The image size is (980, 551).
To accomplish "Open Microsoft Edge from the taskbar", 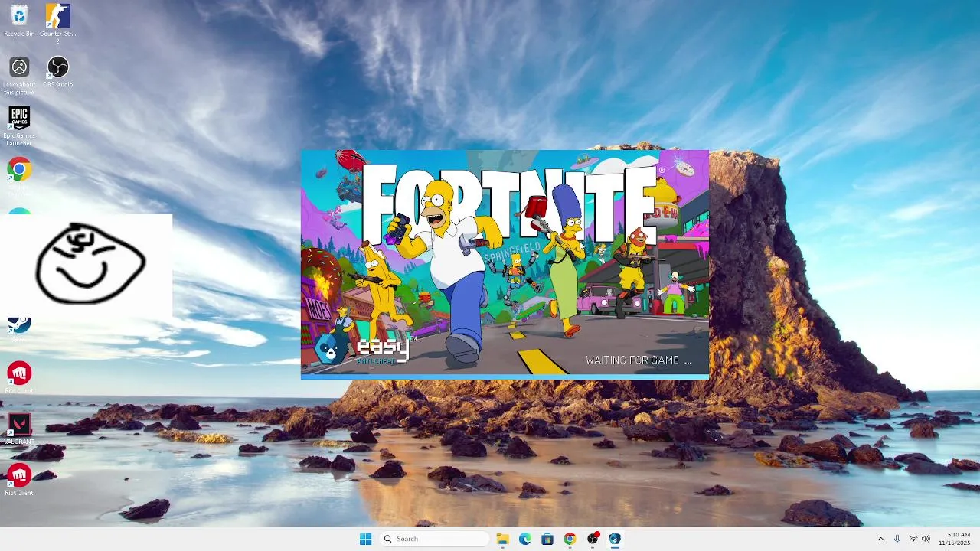I will click(524, 539).
